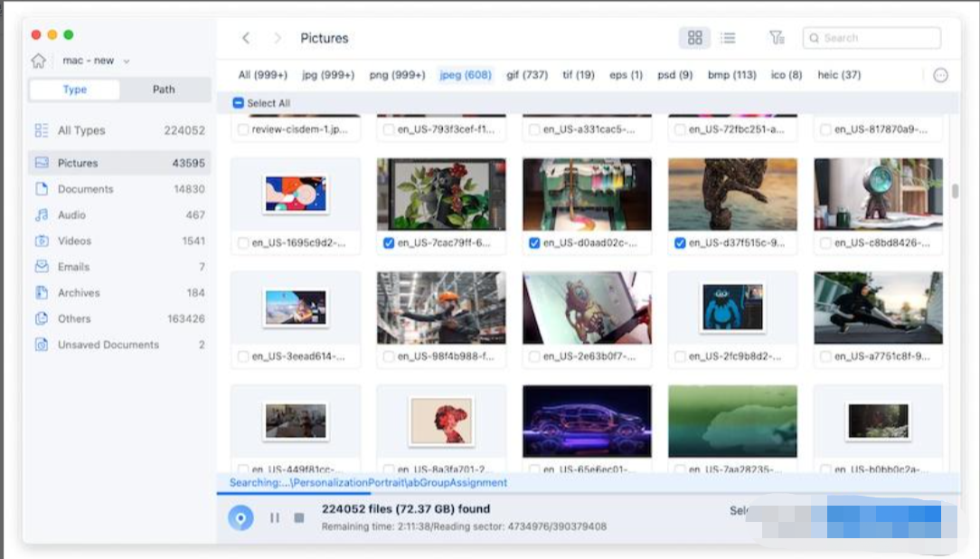Go back with left arrow
Screen dimensions: 980x559
(246, 38)
